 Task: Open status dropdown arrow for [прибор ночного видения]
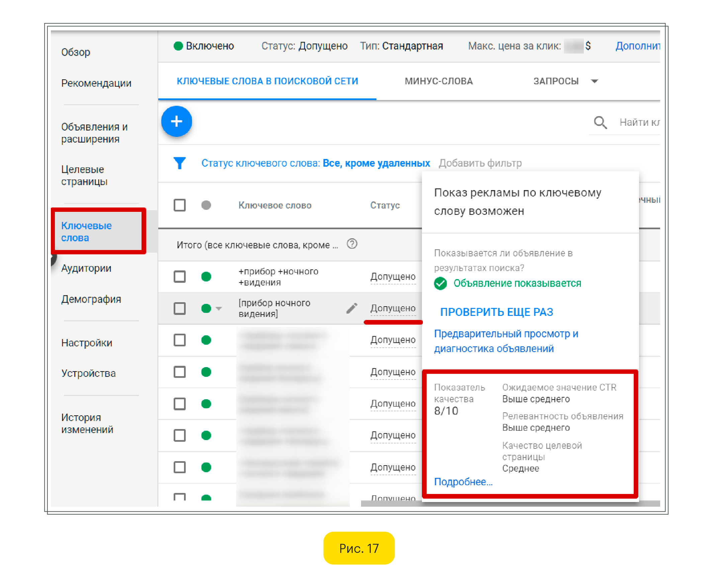[219, 309]
